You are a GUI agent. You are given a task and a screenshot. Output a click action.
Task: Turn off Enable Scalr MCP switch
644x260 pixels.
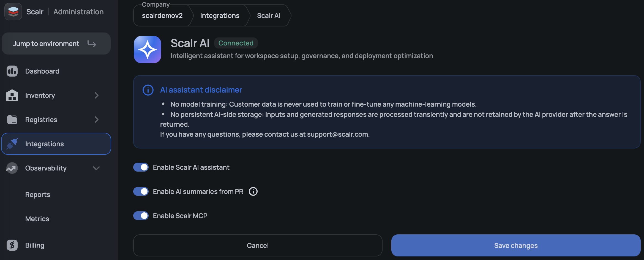[x=141, y=216]
